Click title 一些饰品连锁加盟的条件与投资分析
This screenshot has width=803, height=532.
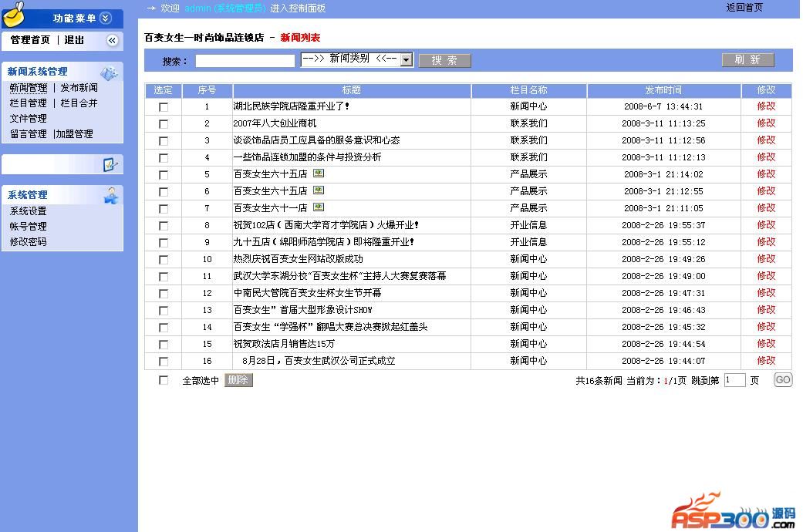click(307, 157)
